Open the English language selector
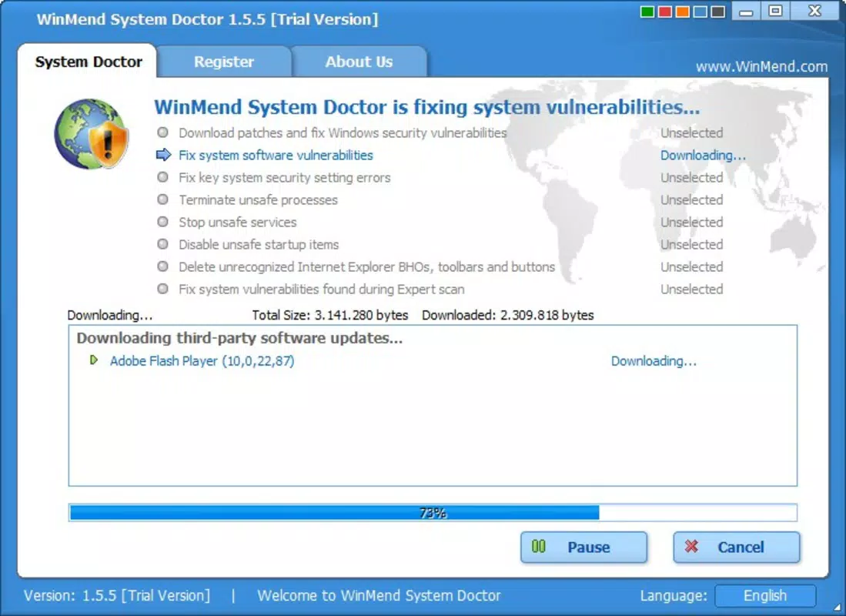The image size is (846, 616). point(765,595)
